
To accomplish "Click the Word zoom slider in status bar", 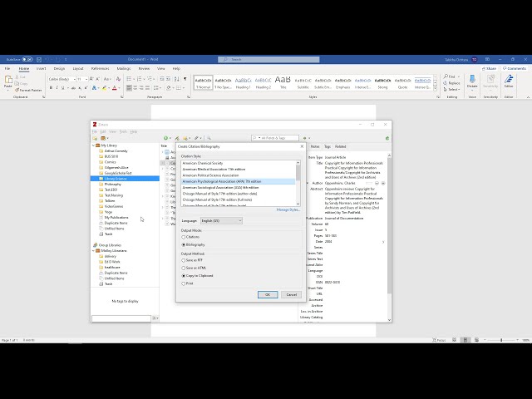I will click(501, 340).
